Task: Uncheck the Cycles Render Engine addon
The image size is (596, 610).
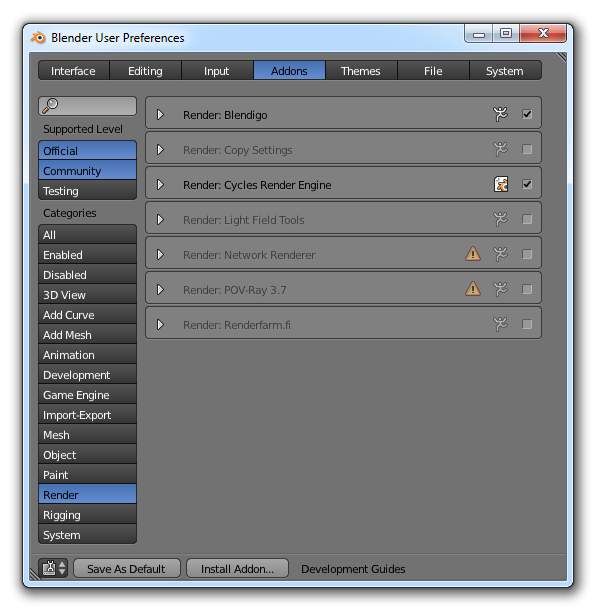Action: tap(527, 184)
